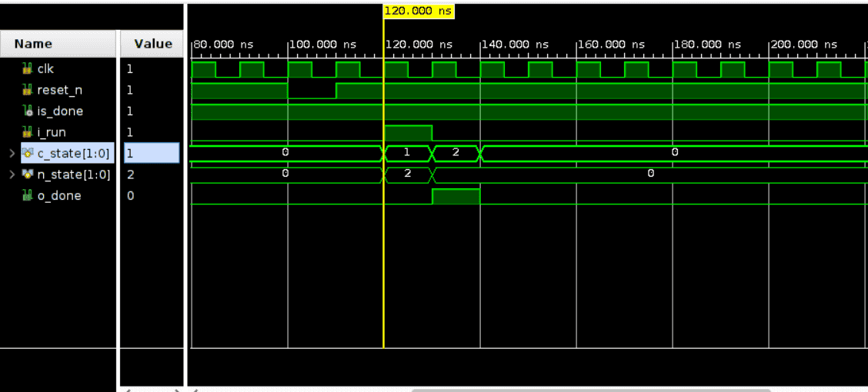
Task: Click the is_done signal icon
Action: [27, 111]
